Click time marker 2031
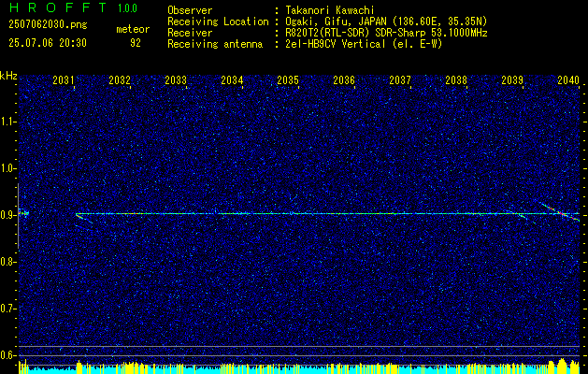This screenshot has width=588, height=374. [x=63, y=80]
